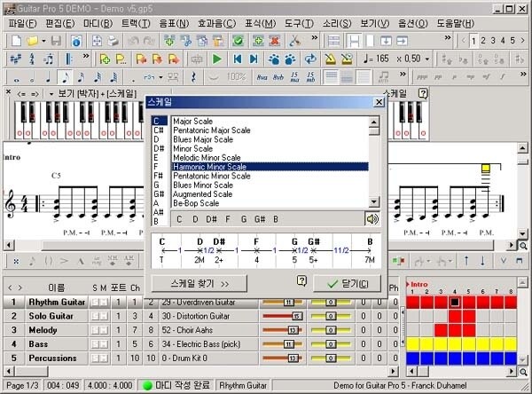Insert a rest with the rest icon
Viewport: 532px width, 394px height.
[x=193, y=77]
